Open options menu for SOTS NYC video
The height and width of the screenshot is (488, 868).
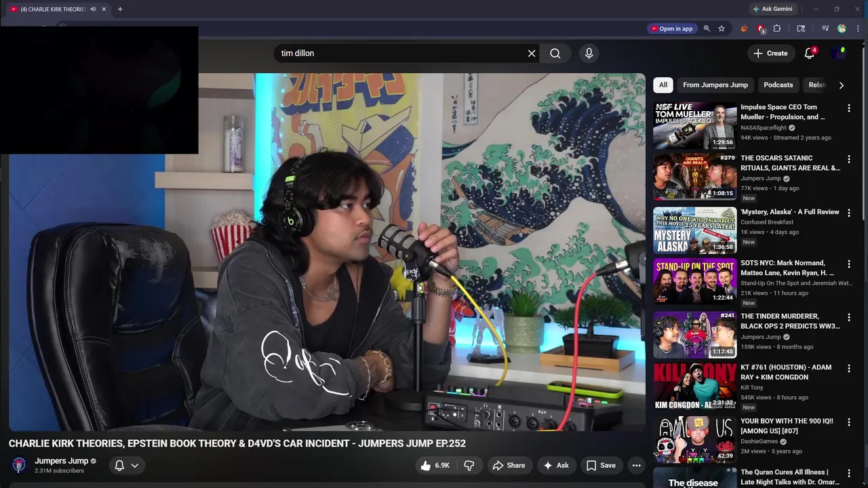pos(849,264)
